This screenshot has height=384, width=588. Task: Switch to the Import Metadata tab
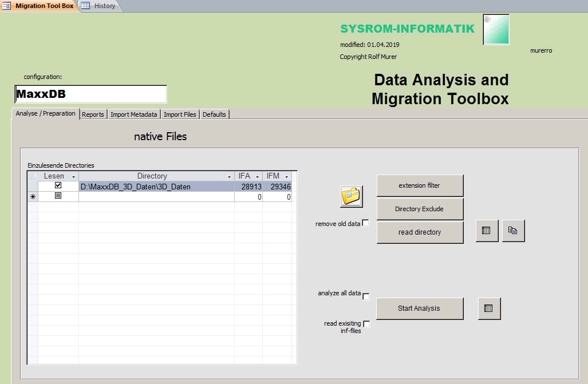pyautogui.click(x=133, y=114)
